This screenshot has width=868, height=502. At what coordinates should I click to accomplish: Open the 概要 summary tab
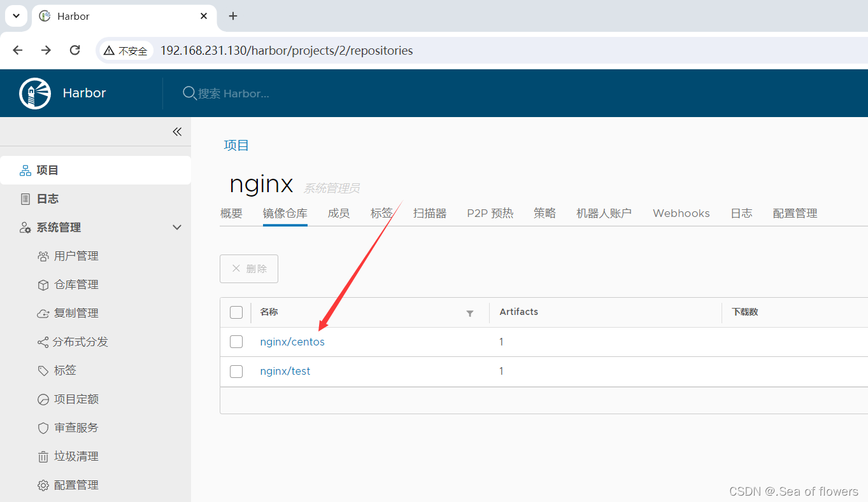[x=231, y=214]
